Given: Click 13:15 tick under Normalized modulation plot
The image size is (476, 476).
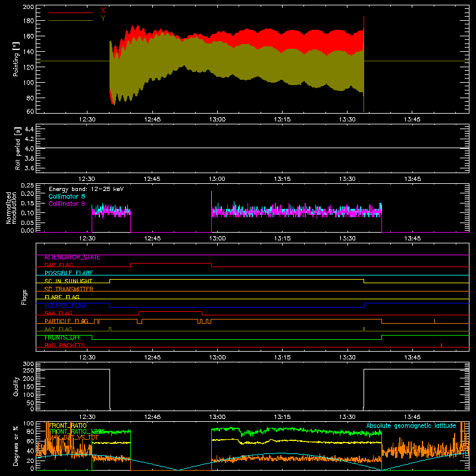Looking at the screenshot, I should tap(282, 239).
